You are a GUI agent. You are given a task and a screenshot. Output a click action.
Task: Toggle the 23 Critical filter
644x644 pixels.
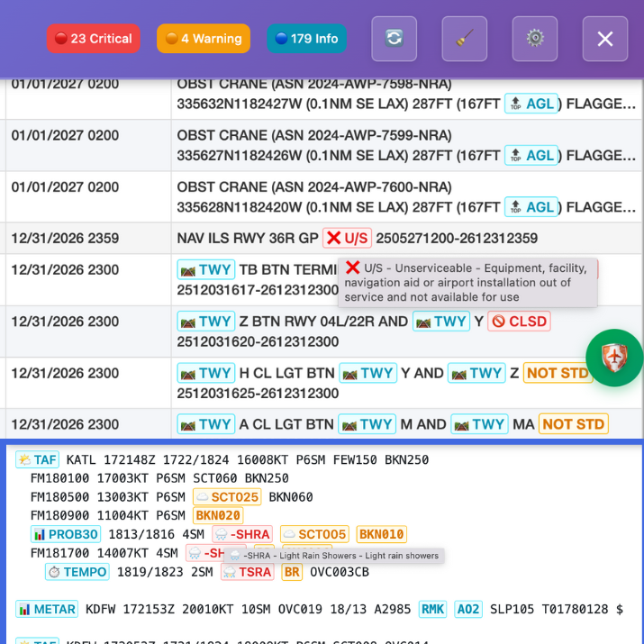click(94, 39)
